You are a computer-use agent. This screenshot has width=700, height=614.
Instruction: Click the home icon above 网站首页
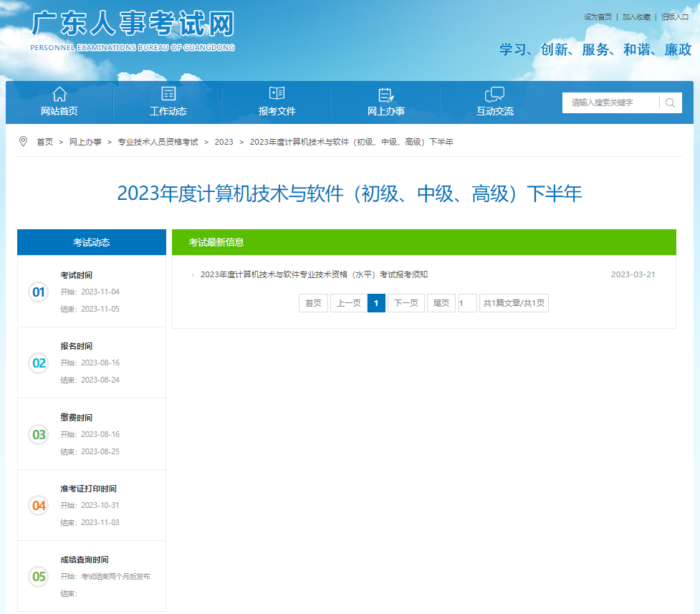tap(59, 94)
